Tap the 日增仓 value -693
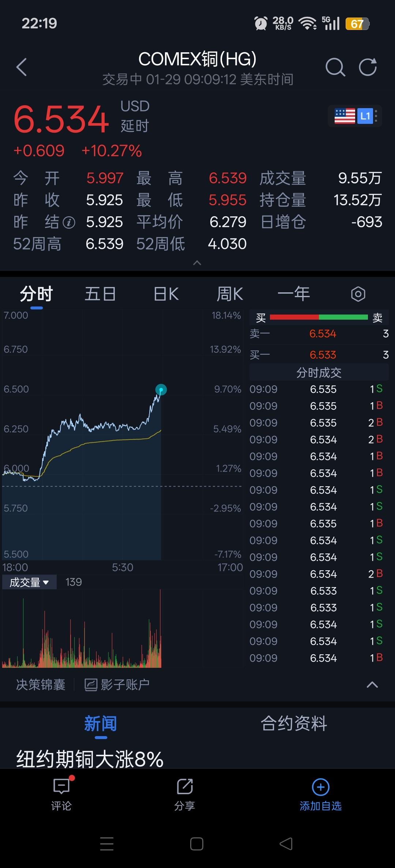 [367, 222]
